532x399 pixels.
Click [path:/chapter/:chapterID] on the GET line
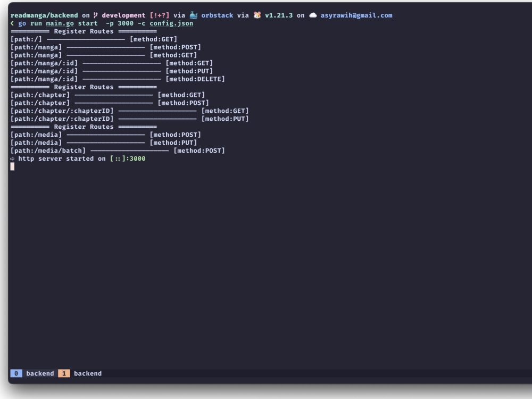pos(62,111)
